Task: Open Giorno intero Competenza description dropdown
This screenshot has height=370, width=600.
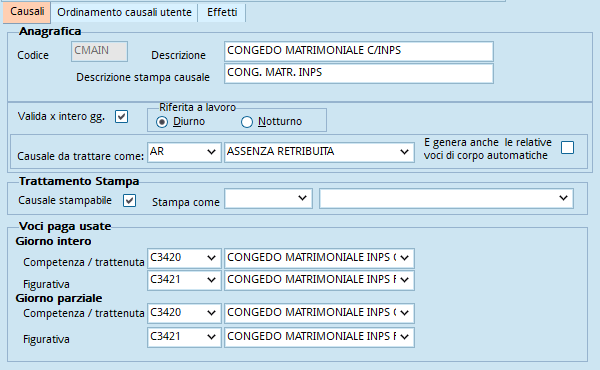Action: pyautogui.click(x=319, y=258)
